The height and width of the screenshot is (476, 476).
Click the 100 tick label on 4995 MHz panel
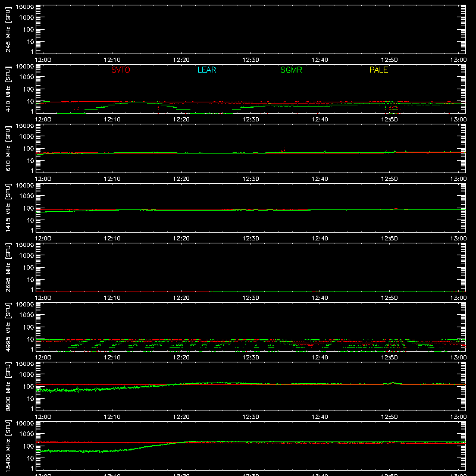pos(28,327)
